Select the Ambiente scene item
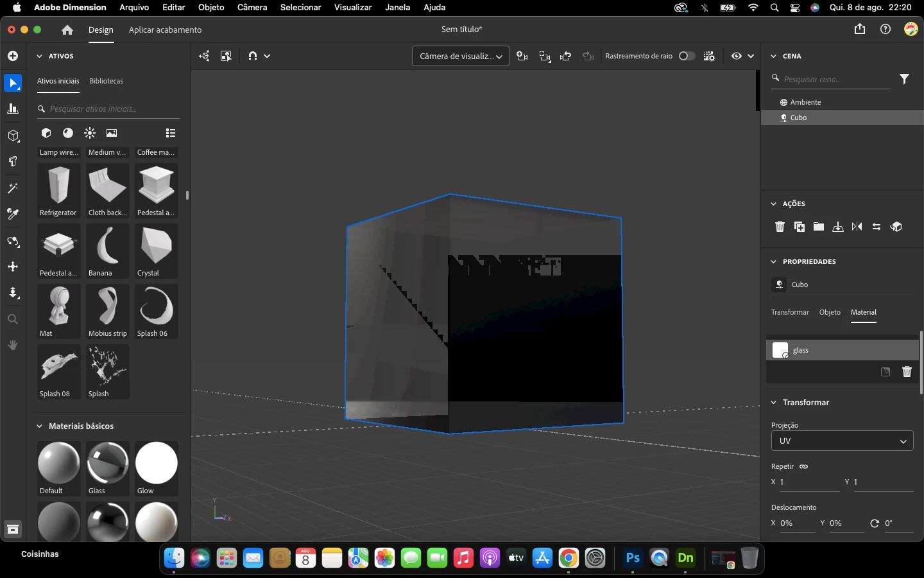The width and height of the screenshot is (924, 578). tap(842, 102)
